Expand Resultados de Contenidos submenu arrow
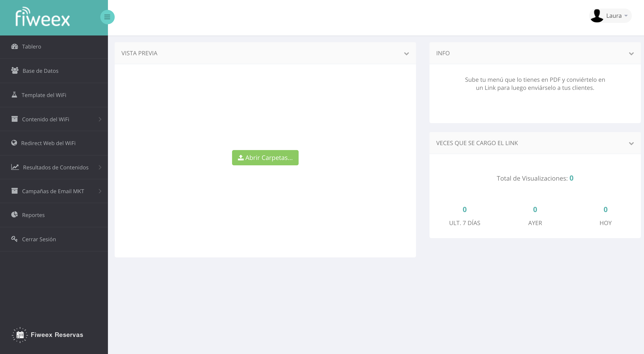Screen dimensions: 644x354 pos(100,167)
